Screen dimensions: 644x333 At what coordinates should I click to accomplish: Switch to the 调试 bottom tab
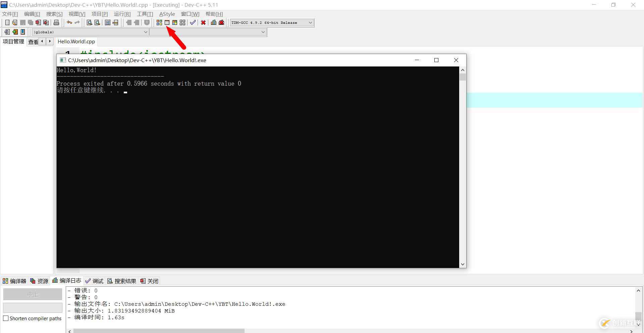point(94,281)
